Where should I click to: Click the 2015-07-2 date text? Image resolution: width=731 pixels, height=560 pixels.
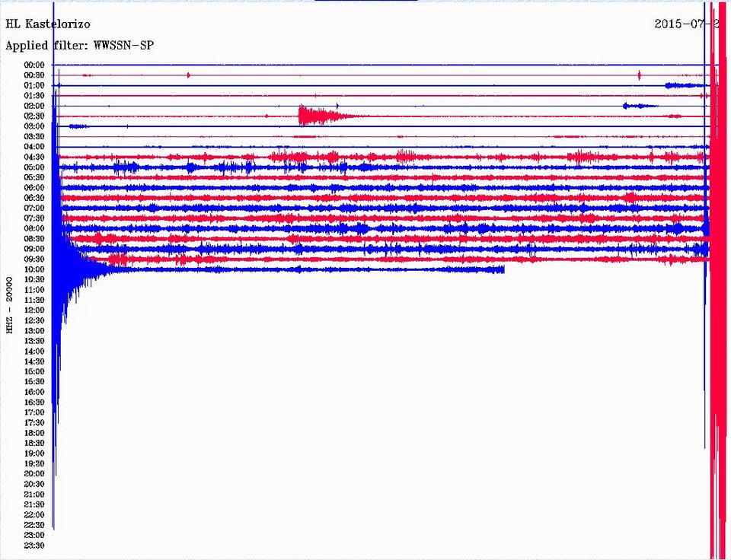pos(684,24)
